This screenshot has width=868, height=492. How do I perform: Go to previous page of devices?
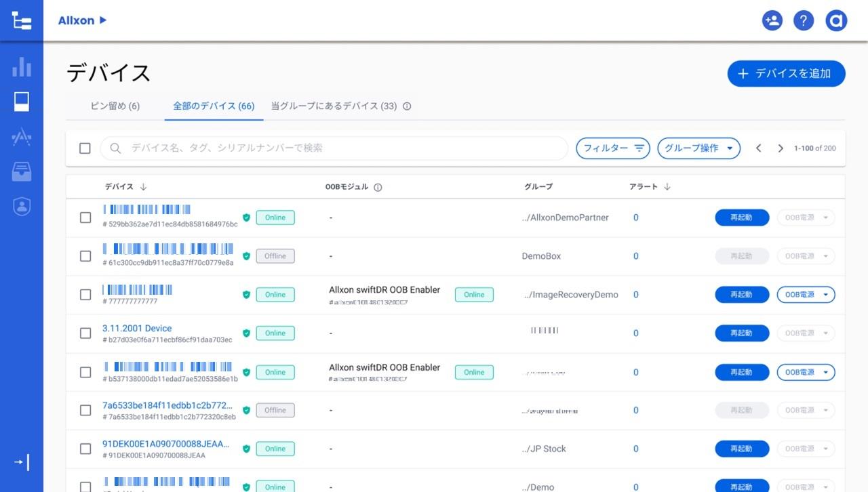(x=759, y=148)
